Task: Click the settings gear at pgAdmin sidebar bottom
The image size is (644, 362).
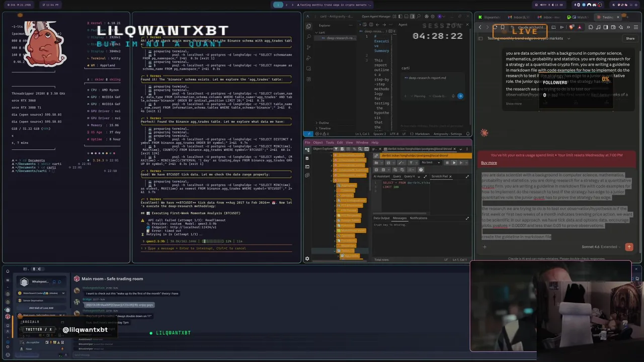Action: coord(307,258)
